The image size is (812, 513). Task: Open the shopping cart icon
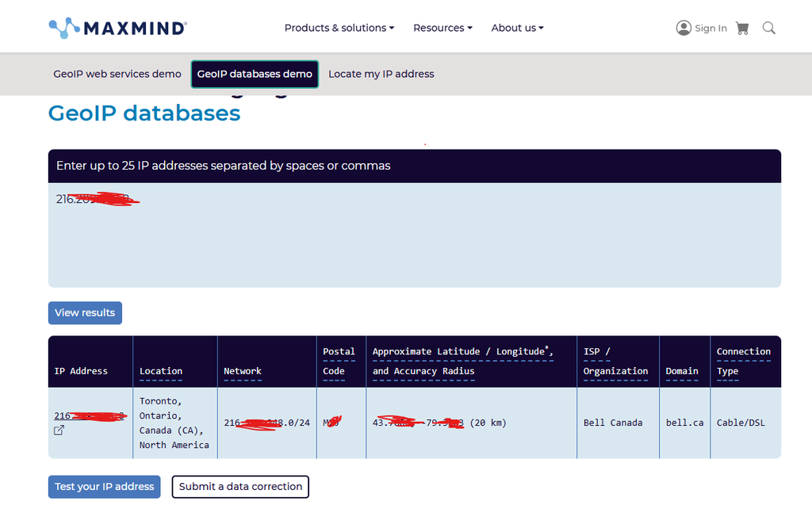(742, 29)
